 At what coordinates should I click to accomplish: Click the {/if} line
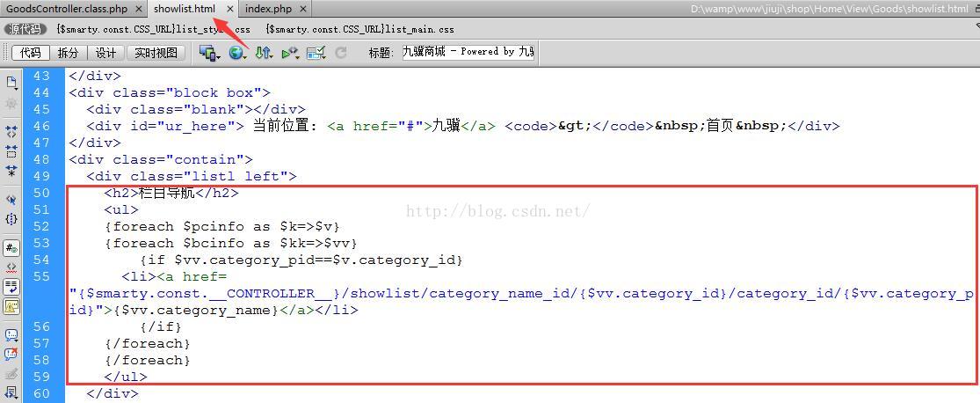coord(161,326)
